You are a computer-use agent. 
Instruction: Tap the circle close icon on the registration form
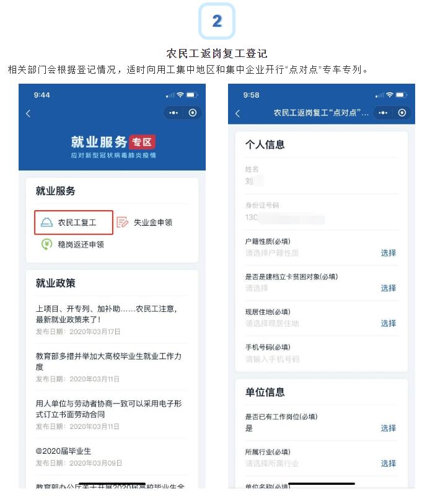402,113
